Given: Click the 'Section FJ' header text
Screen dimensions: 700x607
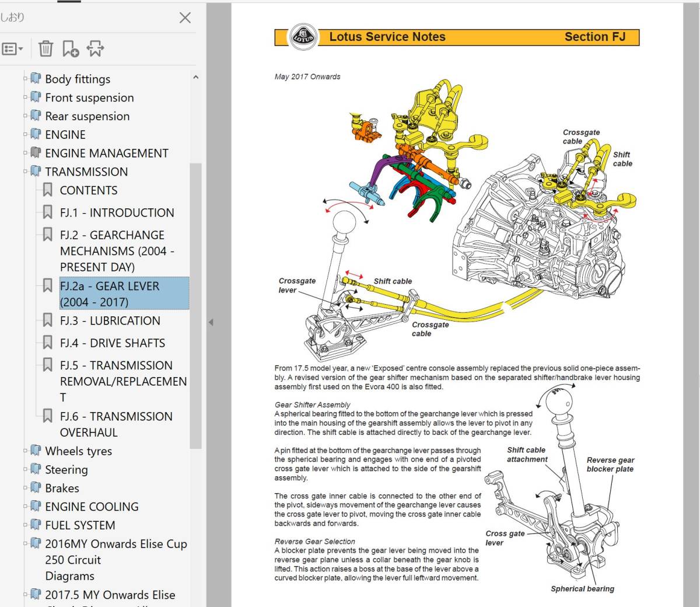Looking at the screenshot, I should tap(595, 37).
